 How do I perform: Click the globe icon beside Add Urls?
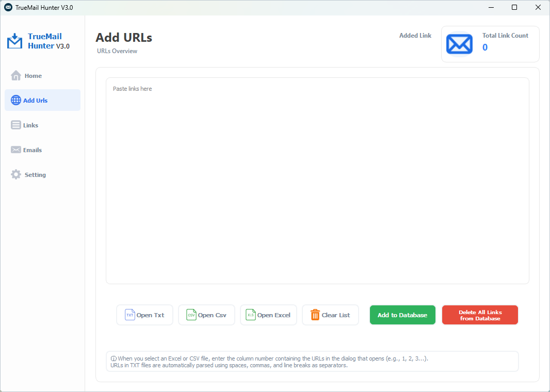coord(16,100)
